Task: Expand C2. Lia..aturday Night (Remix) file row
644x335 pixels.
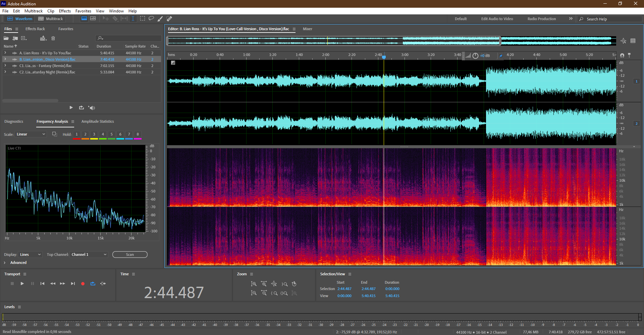Action: (x=5, y=72)
